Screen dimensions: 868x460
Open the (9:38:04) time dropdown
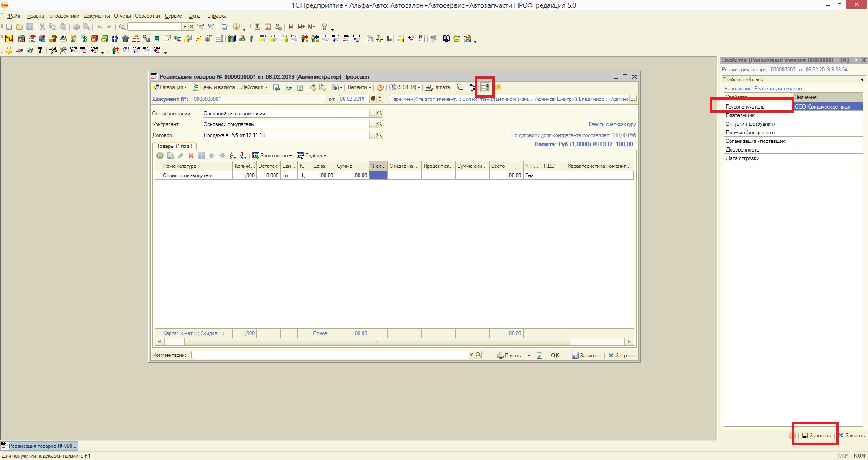point(405,87)
